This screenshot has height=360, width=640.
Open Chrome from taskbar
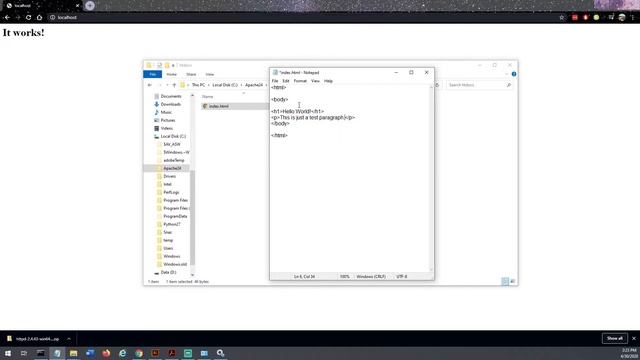point(139,353)
